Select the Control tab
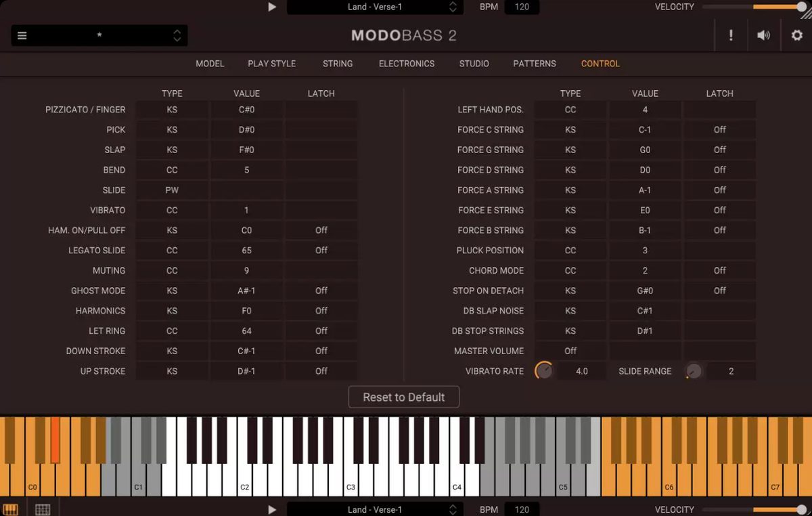 600,64
